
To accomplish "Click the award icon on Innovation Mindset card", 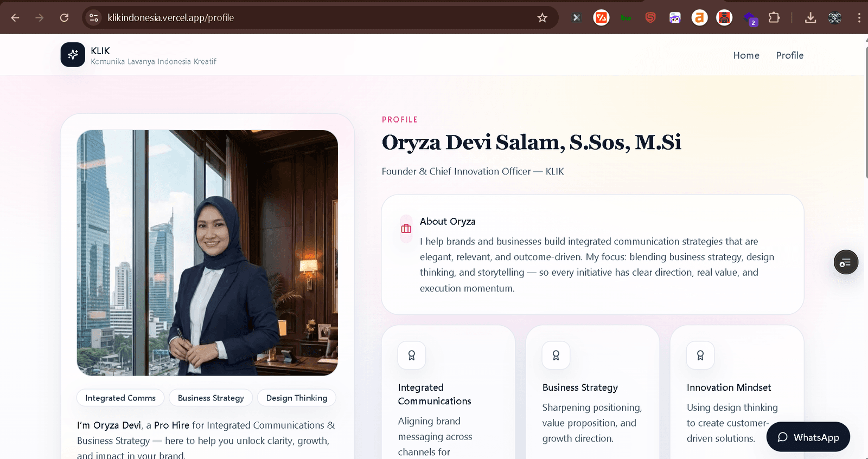I will (x=700, y=355).
